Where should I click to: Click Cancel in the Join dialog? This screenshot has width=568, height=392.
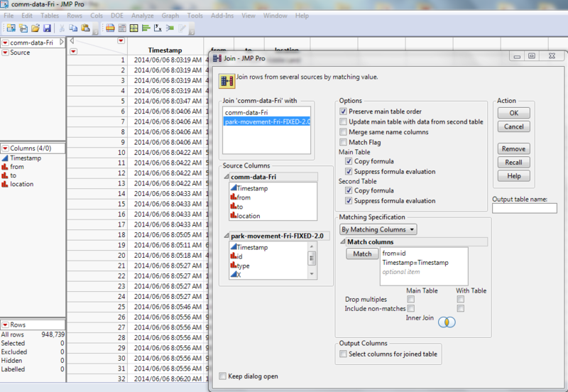pos(513,127)
